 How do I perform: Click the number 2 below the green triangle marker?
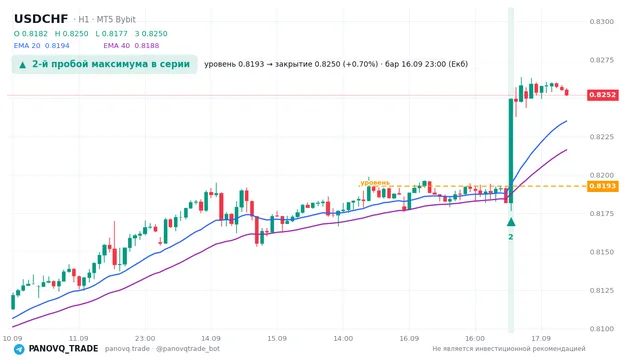click(x=511, y=237)
